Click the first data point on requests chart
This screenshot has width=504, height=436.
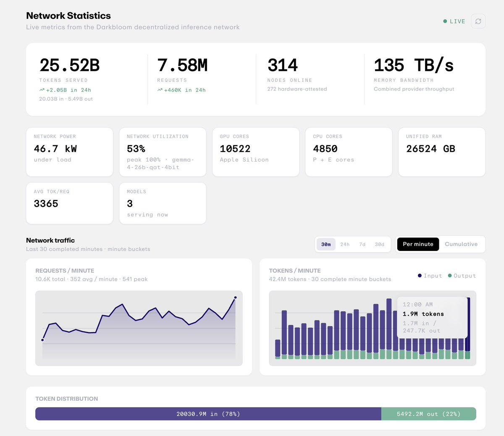42,340
